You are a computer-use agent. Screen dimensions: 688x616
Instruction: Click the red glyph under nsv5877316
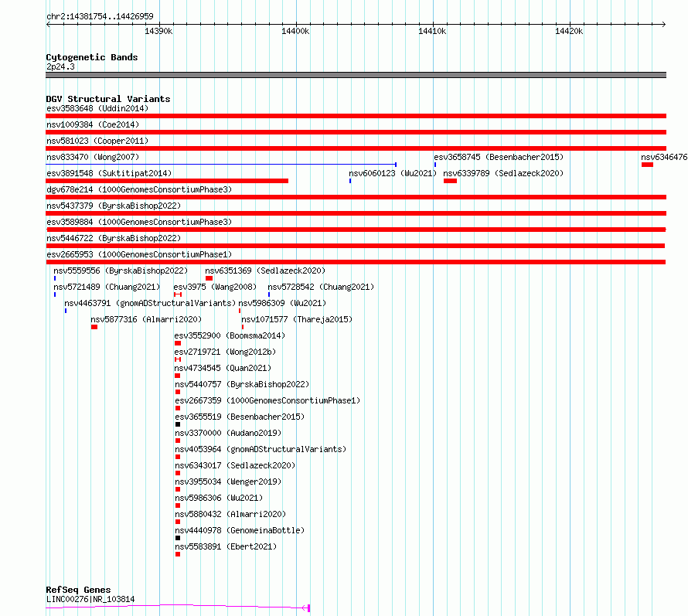coord(94,327)
